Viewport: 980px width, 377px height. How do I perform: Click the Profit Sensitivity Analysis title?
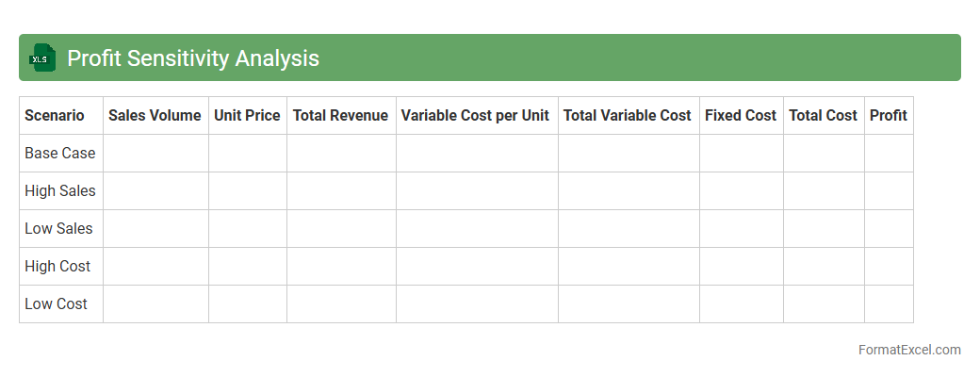click(193, 58)
